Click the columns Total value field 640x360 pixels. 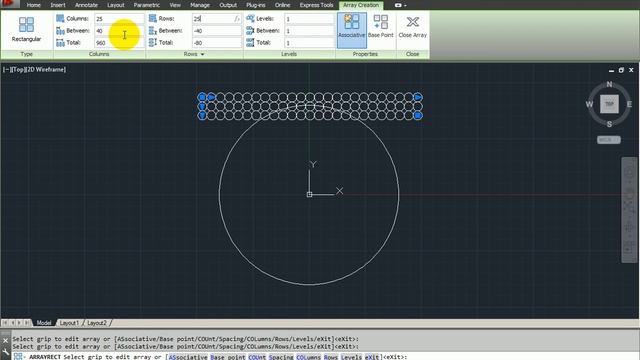pyautogui.click(x=119, y=42)
